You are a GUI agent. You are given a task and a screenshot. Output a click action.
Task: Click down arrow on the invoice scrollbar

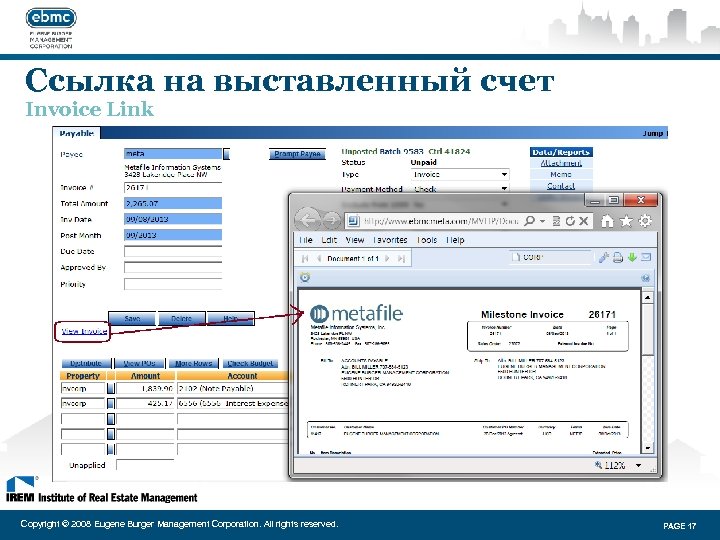pyautogui.click(x=647, y=448)
